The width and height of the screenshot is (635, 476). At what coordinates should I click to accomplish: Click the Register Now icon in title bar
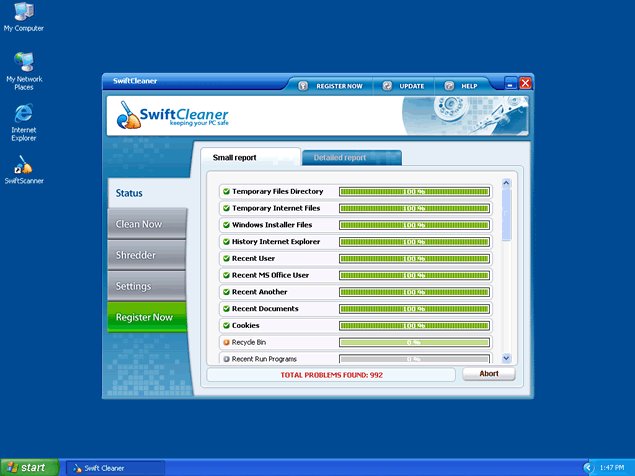click(x=304, y=86)
